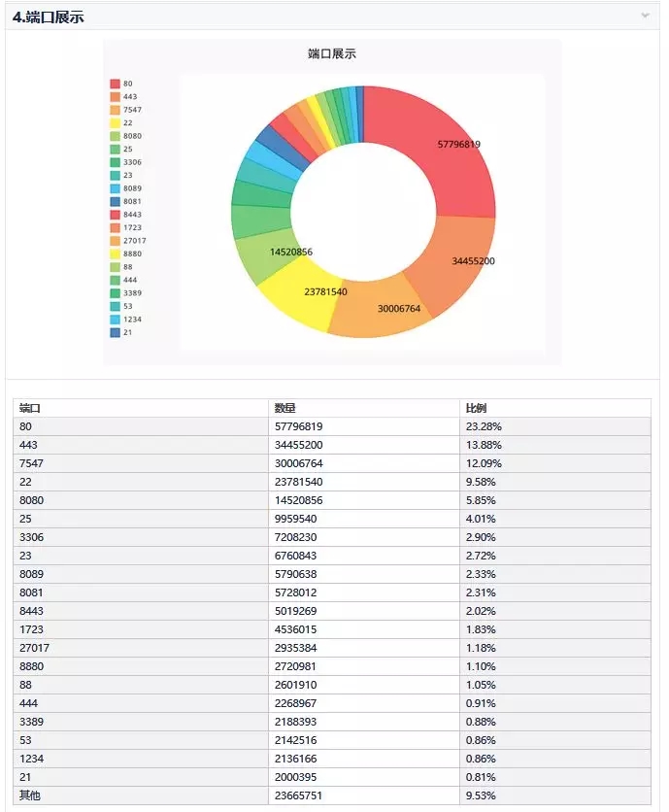The image size is (669, 812).
Task: Click the 3306 legend color square
Action: coord(115,162)
